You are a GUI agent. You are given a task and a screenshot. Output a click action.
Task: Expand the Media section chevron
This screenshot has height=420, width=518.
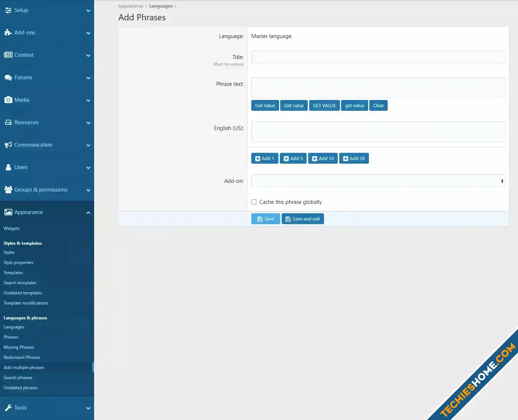88,101
